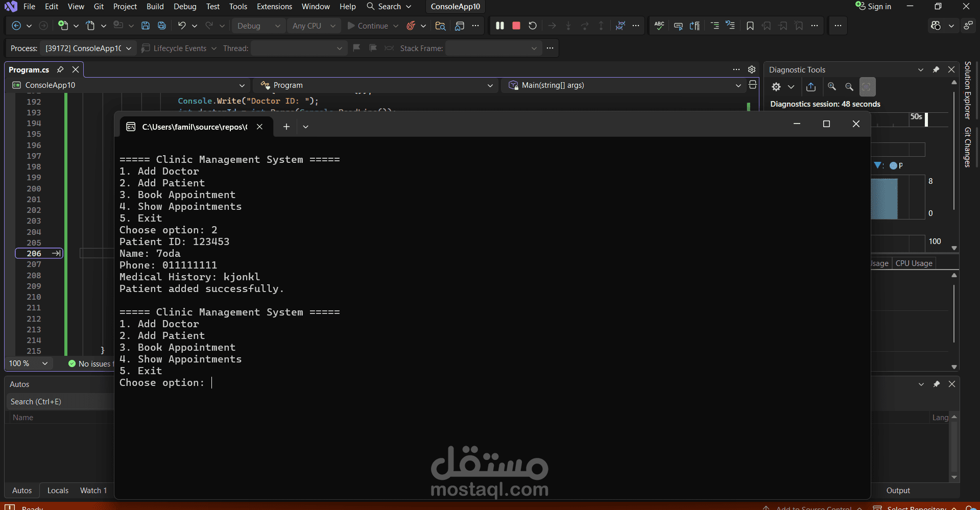Undo the last action
This screenshot has width=980, height=510.
pos(182,26)
